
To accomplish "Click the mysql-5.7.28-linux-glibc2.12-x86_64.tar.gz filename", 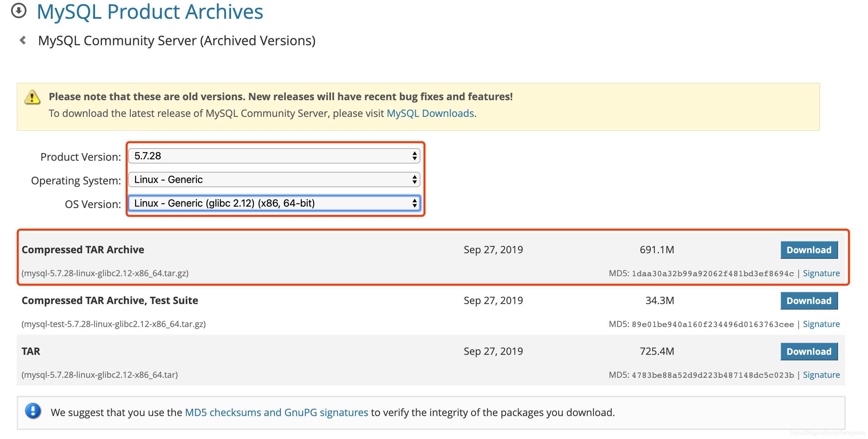I will click(105, 273).
